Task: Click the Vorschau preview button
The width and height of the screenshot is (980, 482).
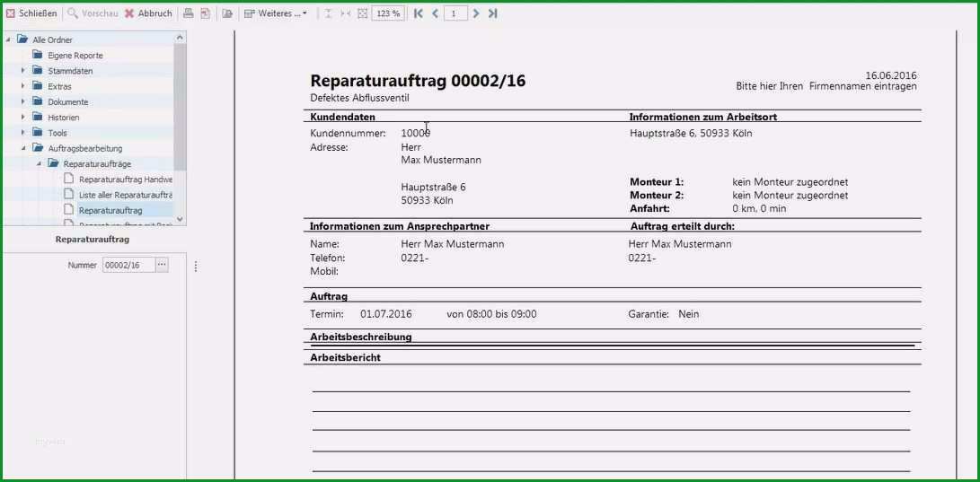Action: 93,13
